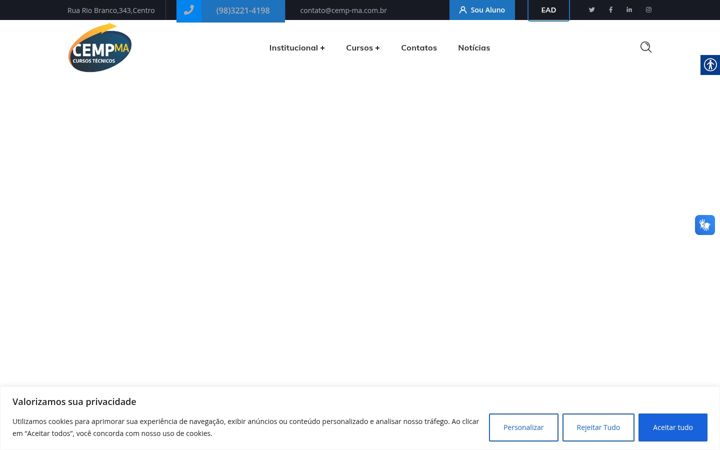Click Aceitar tudo cookies button
The image size is (720, 450).
(x=673, y=428)
